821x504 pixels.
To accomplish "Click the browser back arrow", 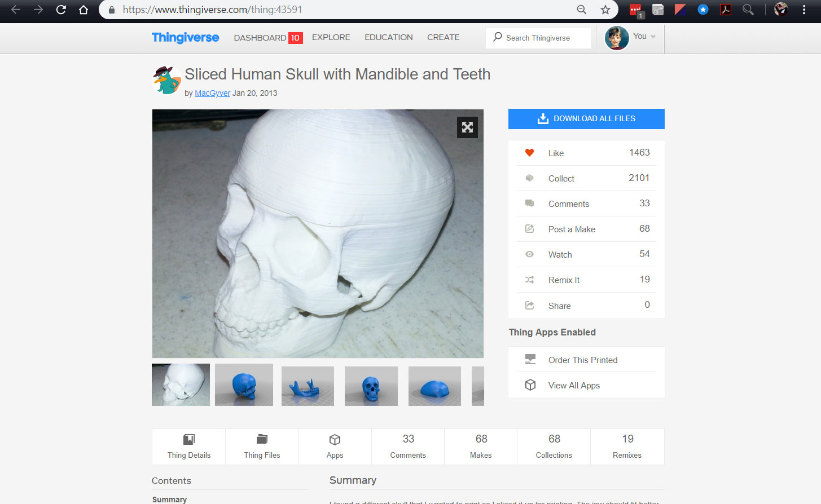I will coord(16,10).
